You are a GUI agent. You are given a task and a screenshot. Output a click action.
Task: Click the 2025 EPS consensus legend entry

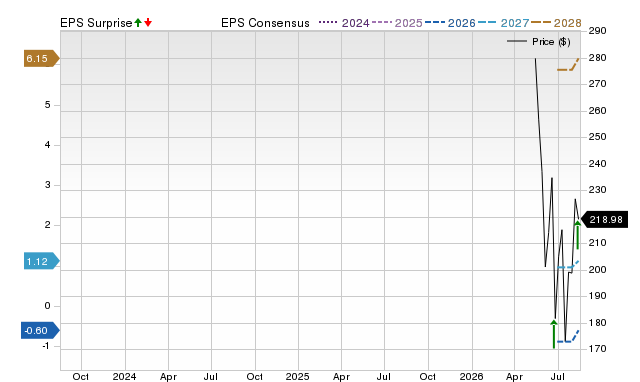coord(397,23)
